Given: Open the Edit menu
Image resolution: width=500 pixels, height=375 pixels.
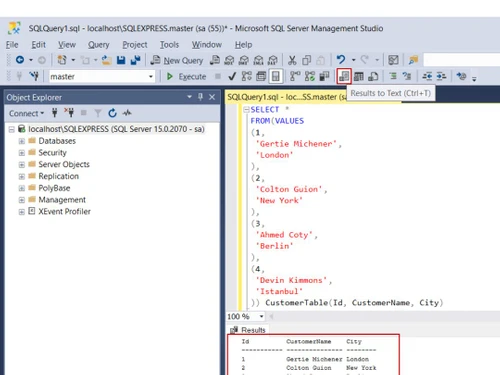Looking at the screenshot, I should [38, 45].
